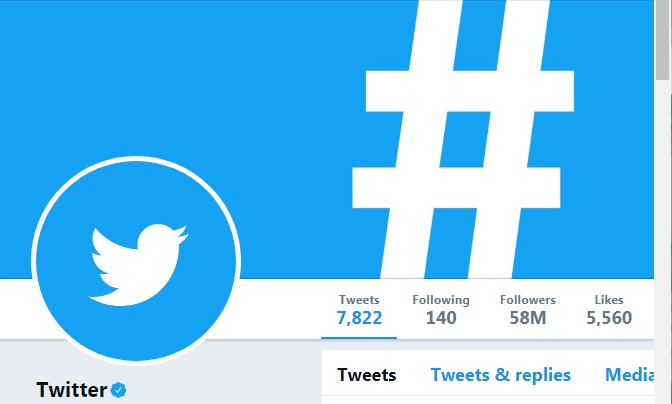
Task: View the 7,822 tweets count
Action: tap(359, 318)
